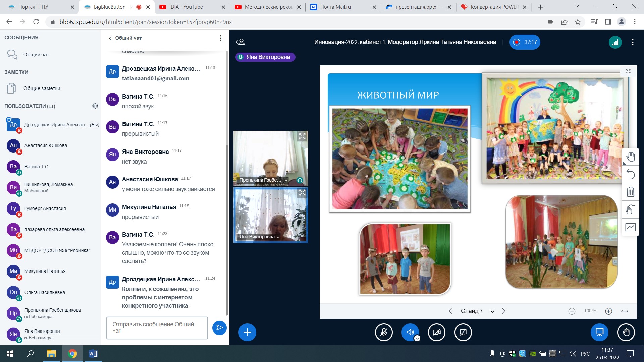
Task: Switch to the Конвертация POWER tab
Action: pos(494,7)
